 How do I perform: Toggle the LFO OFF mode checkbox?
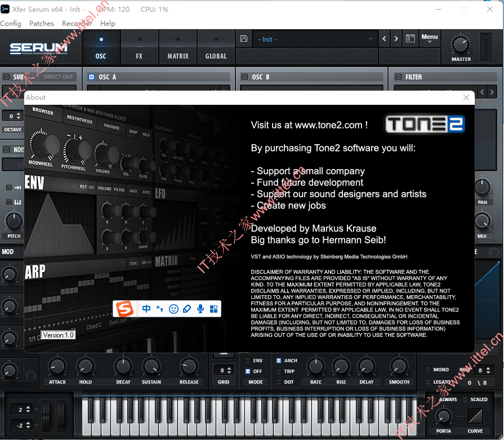[x=248, y=371]
